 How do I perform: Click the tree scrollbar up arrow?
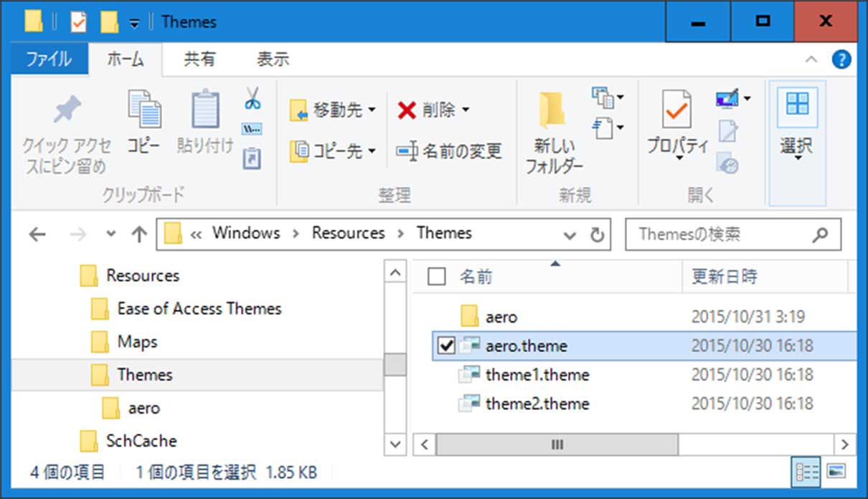[395, 273]
